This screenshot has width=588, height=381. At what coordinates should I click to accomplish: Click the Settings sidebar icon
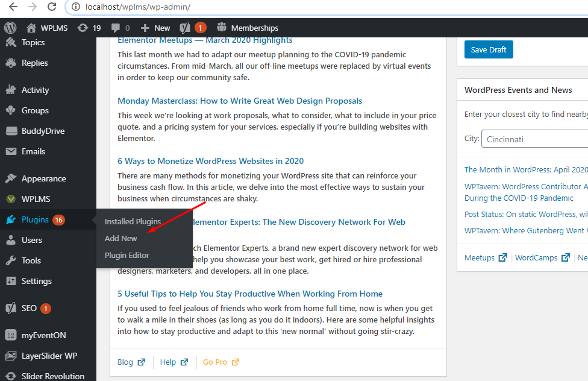click(11, 281)
